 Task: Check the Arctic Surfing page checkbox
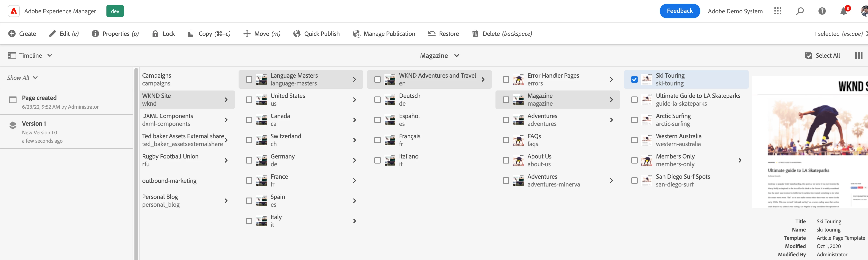pyautogui.click(x=634, y=120)
